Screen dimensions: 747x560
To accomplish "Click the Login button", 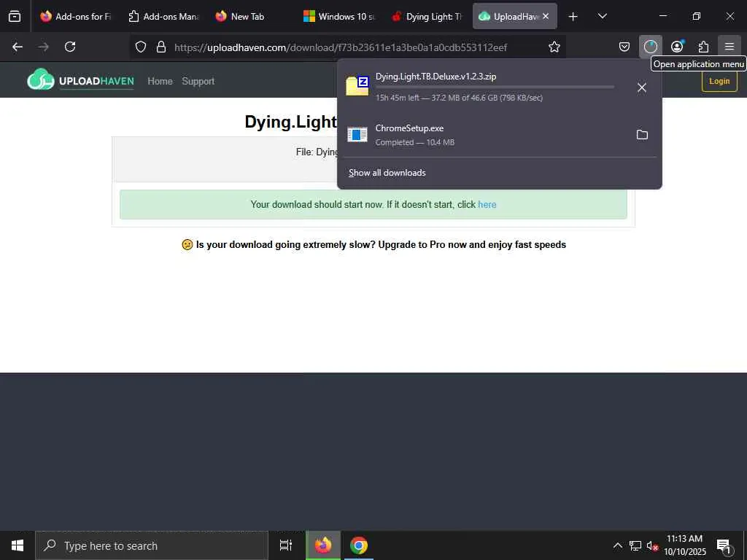I will coord(719,81).
